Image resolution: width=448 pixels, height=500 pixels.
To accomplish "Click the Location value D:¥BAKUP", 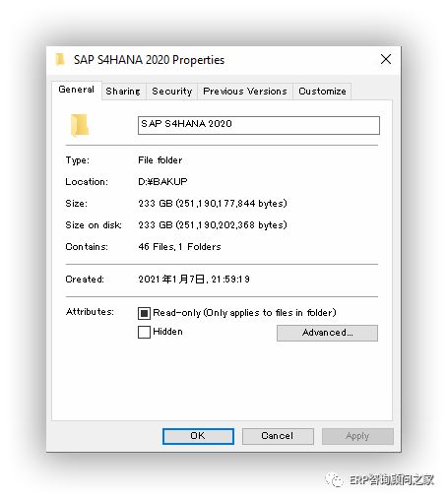I will (x=162, y=181).
